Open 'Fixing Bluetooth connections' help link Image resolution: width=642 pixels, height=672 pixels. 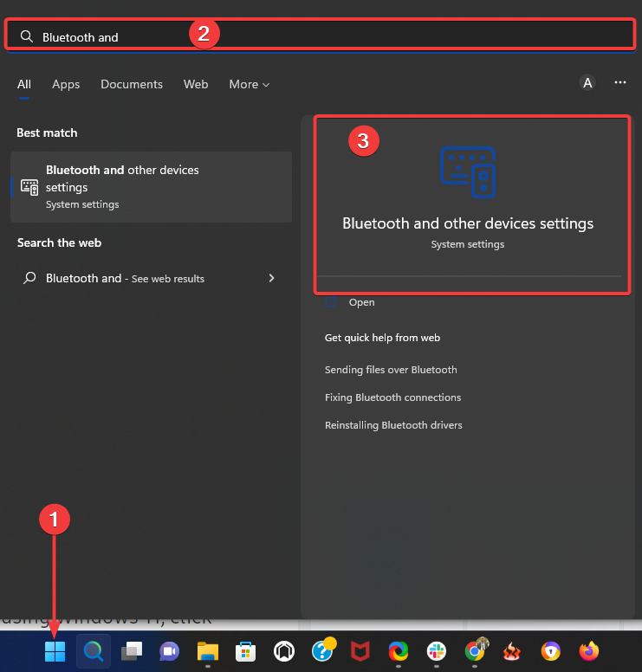(x=392, y=397)
